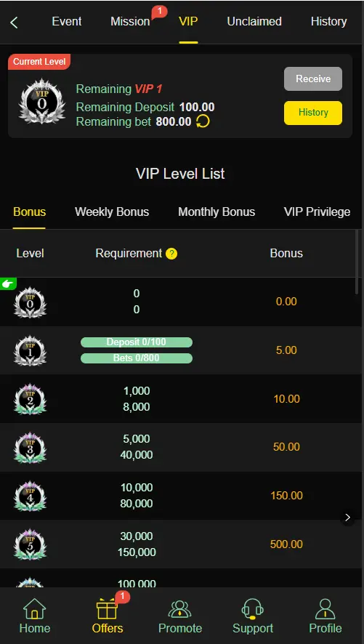Tap the back arrow icon
Image resolution: width=364 pixels, height=644 pixels.
point(14,23)
